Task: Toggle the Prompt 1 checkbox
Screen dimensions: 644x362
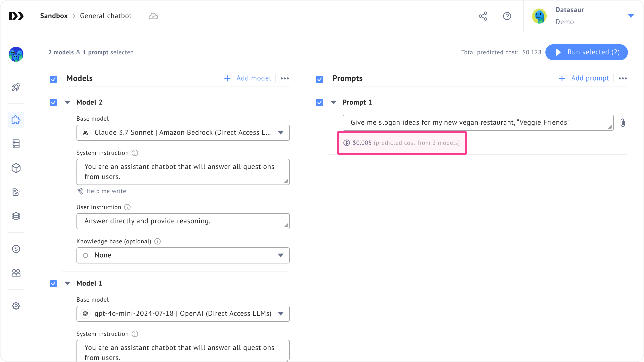Action: coord(319,103)
